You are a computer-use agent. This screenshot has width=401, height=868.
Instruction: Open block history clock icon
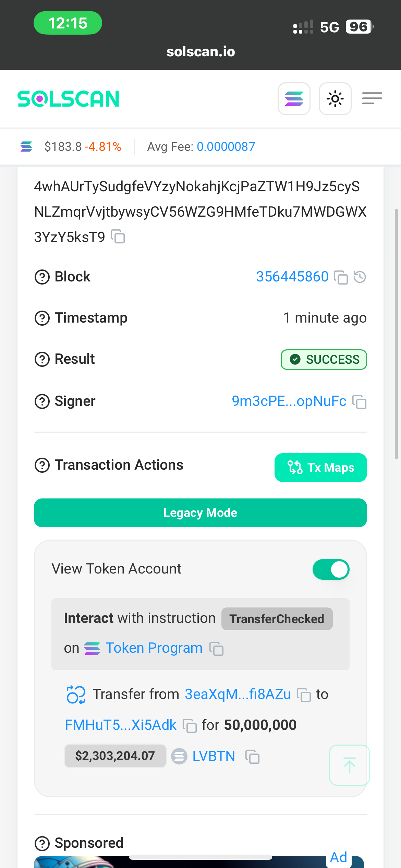[360, 277]
